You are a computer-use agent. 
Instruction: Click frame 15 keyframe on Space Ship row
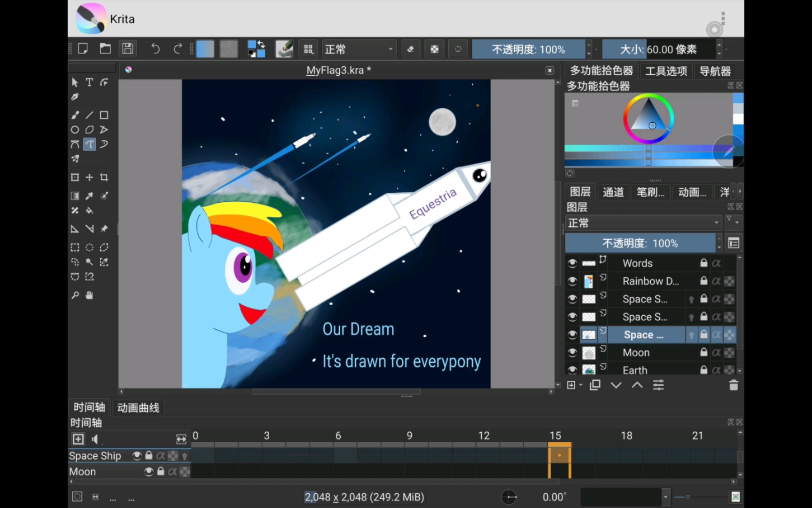pyautogui.click(x=559, y=455)
